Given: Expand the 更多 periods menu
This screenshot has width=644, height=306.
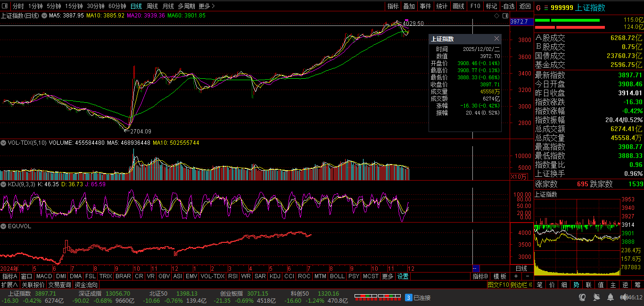Looking at the screenshot, I should coord(206,6).
